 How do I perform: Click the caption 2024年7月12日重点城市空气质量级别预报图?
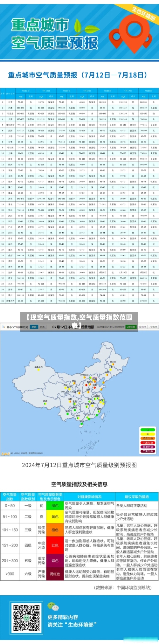[79, 465]
